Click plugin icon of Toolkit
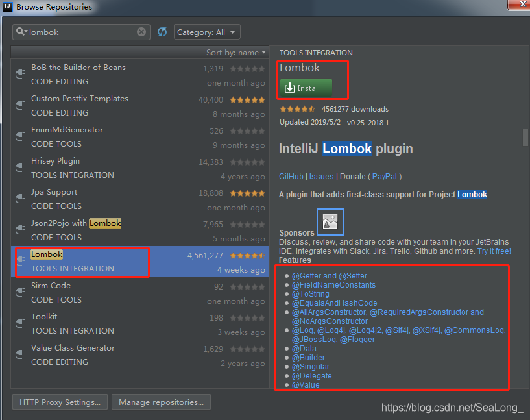Viewport: 530px width, 420px height. (20, 323)
